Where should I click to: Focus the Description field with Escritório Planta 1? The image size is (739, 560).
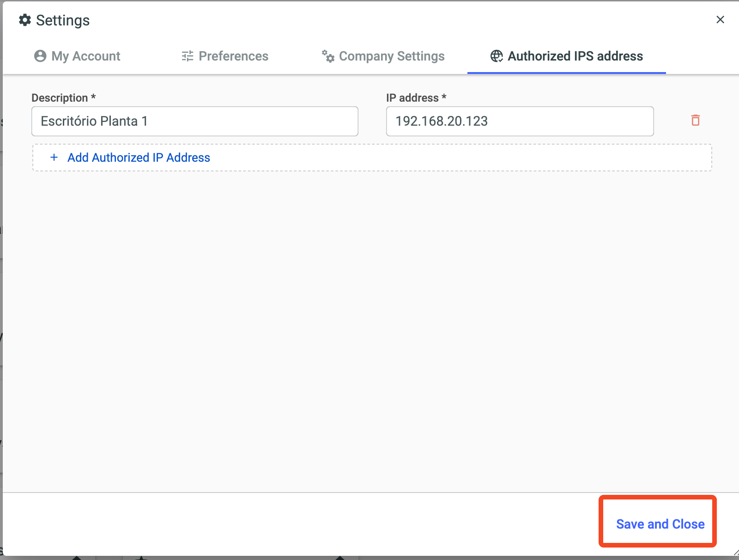click(194, 121)
